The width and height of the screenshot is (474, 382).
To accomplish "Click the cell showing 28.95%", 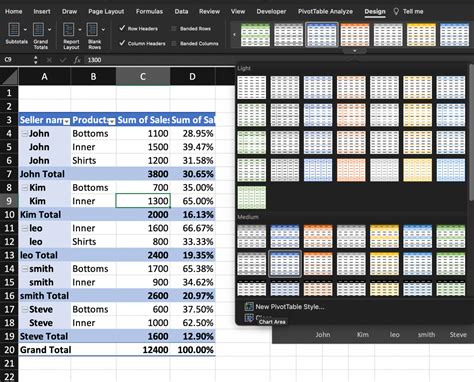I will pyautogui.click(x=193, y=134).
